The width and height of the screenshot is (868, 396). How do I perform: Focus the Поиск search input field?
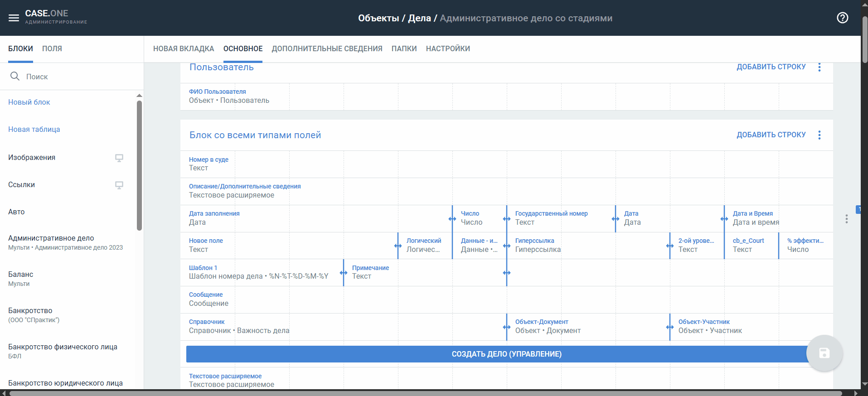[77, 77]
